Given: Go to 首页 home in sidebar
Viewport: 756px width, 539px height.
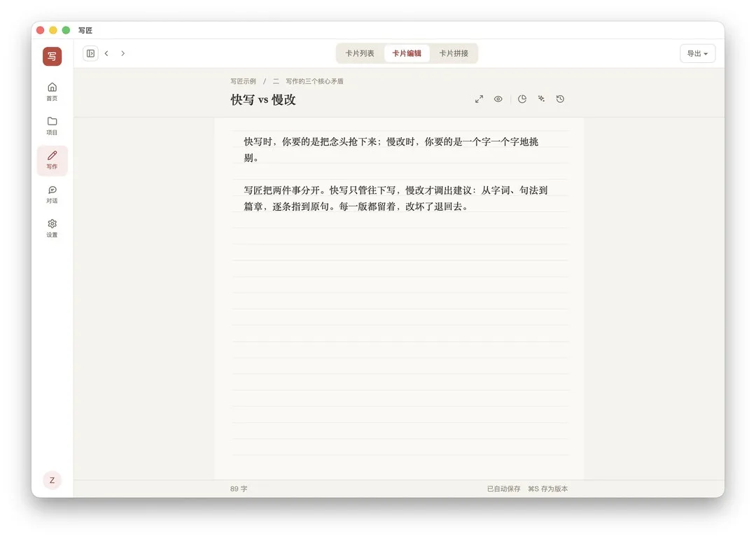Looking at the screenshot, I should (52, 91).
